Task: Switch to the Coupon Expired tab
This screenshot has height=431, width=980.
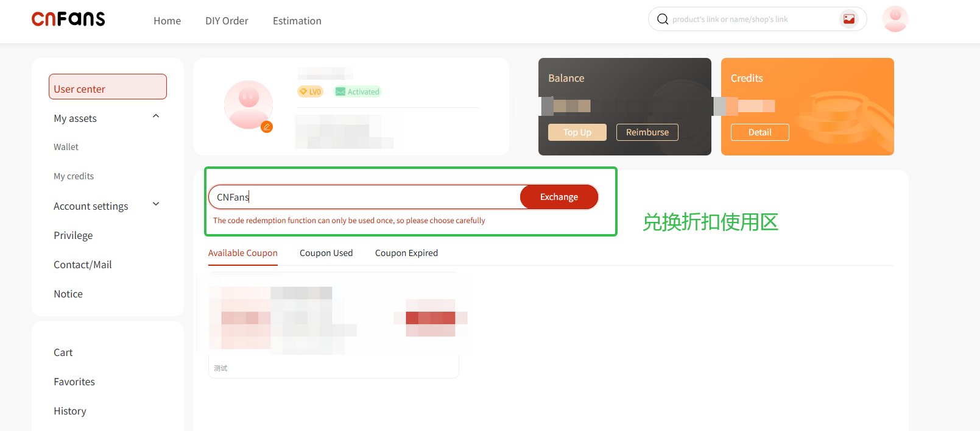Action: click(406, 253)
